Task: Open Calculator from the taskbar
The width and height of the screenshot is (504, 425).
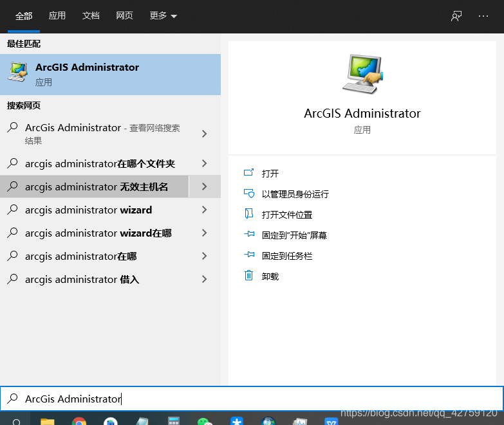Action: point(174,421)
